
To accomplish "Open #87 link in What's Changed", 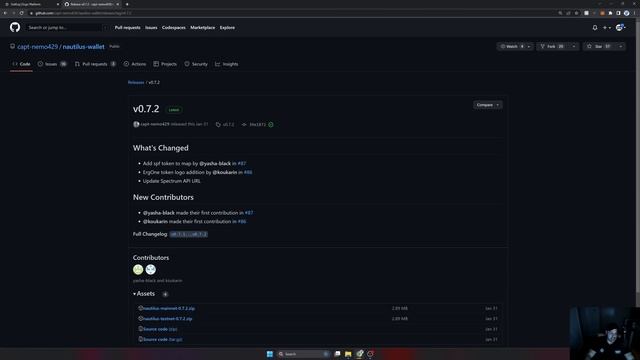I will tap(242, 163).
